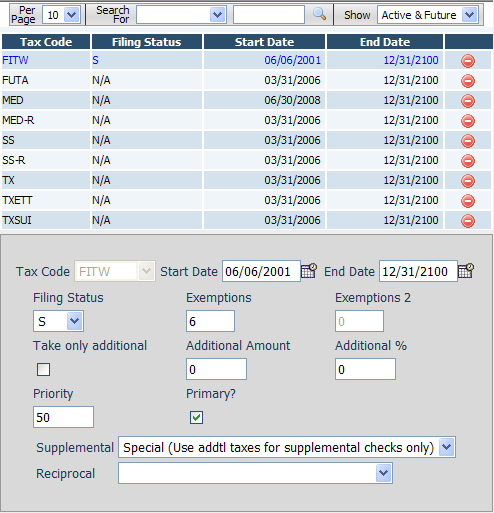Sort by Tax Code column header
This screenshot has height=513, width=494.
point(46,42)
